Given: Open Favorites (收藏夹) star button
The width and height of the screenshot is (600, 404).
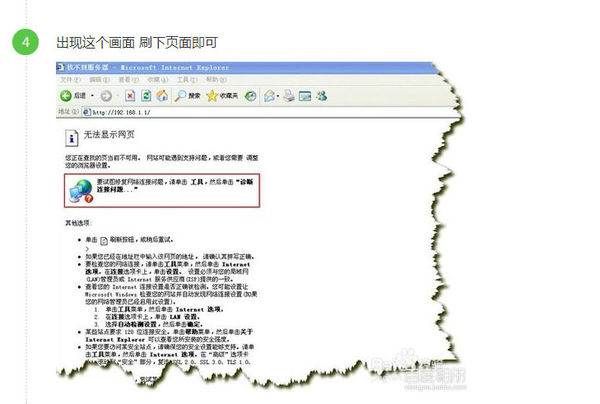Looking at the screenshot, I should 222,96.
